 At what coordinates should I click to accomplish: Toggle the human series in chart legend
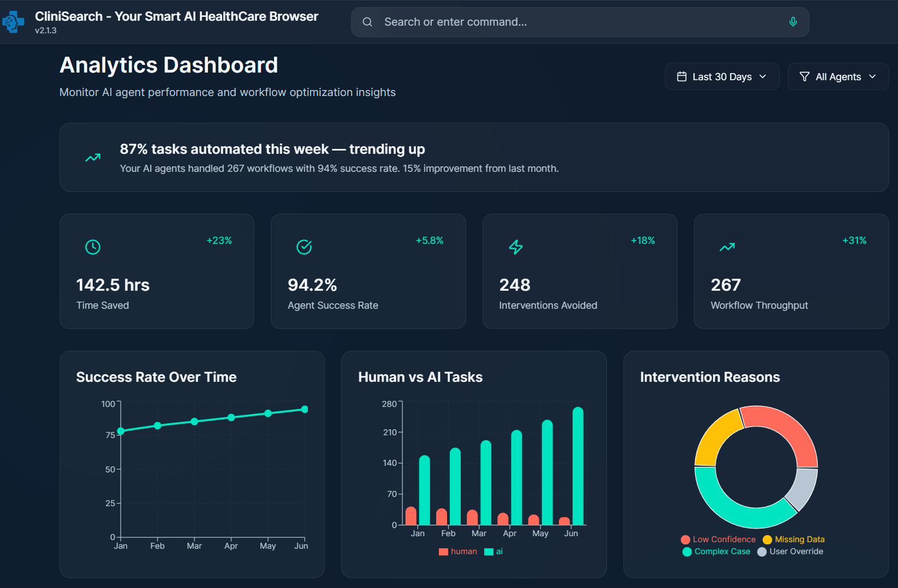(x=458, y=551)
